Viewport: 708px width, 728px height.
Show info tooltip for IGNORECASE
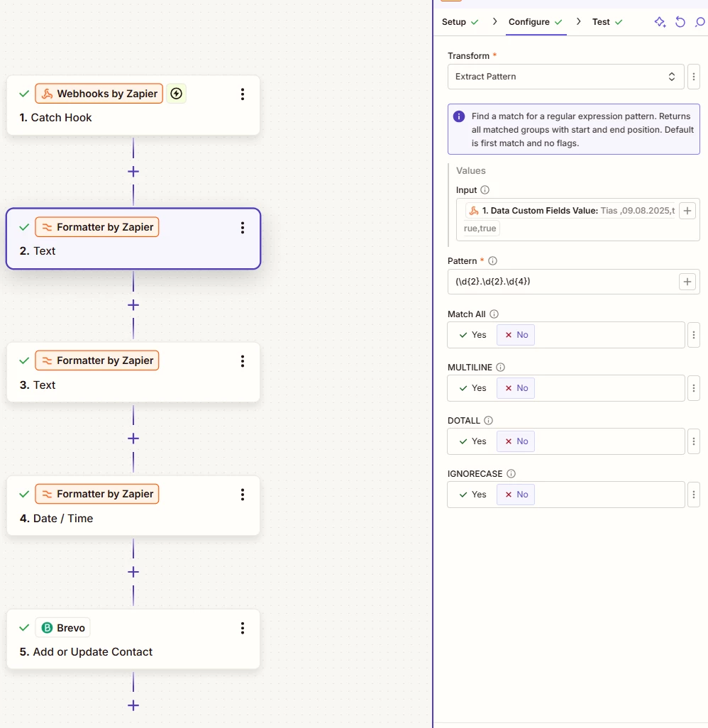coord(511,473)
